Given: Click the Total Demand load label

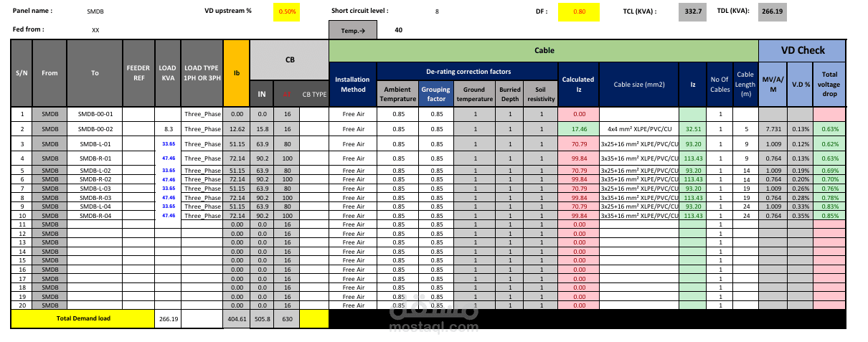Looking at the screenshot, I should pyautogui.click(x=82, y=318).
